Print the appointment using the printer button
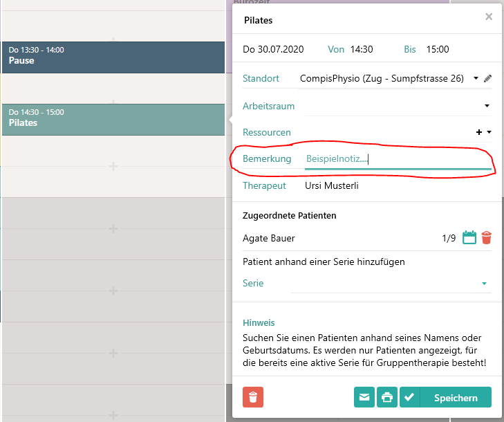504x422 pixels. pyautogui.click(x=387, y=398)
